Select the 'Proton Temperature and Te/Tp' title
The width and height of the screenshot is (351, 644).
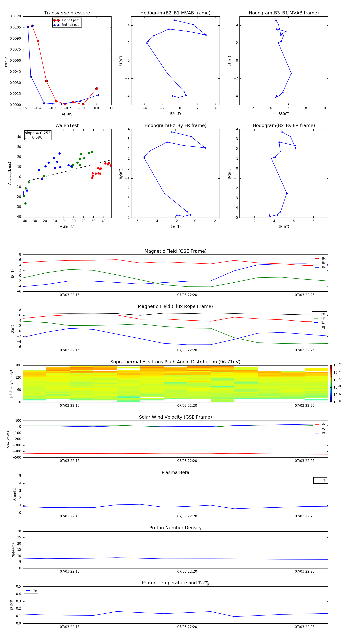pyautogui.click(x=175, y=583)
